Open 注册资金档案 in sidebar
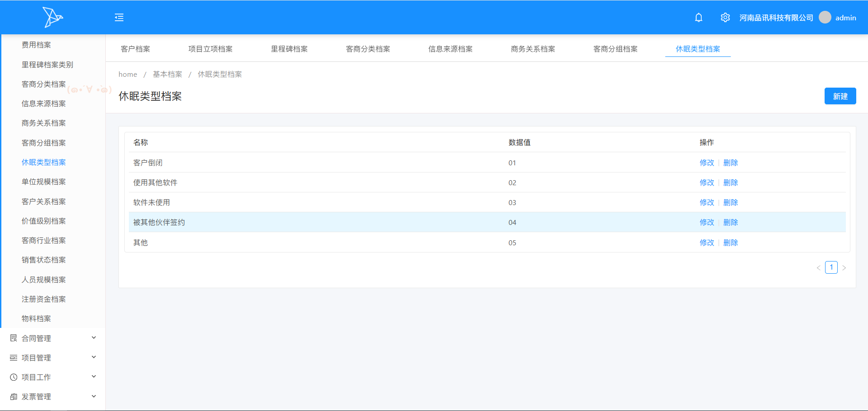The width and height of the screenshot is (868, 411). click(44, 299)
